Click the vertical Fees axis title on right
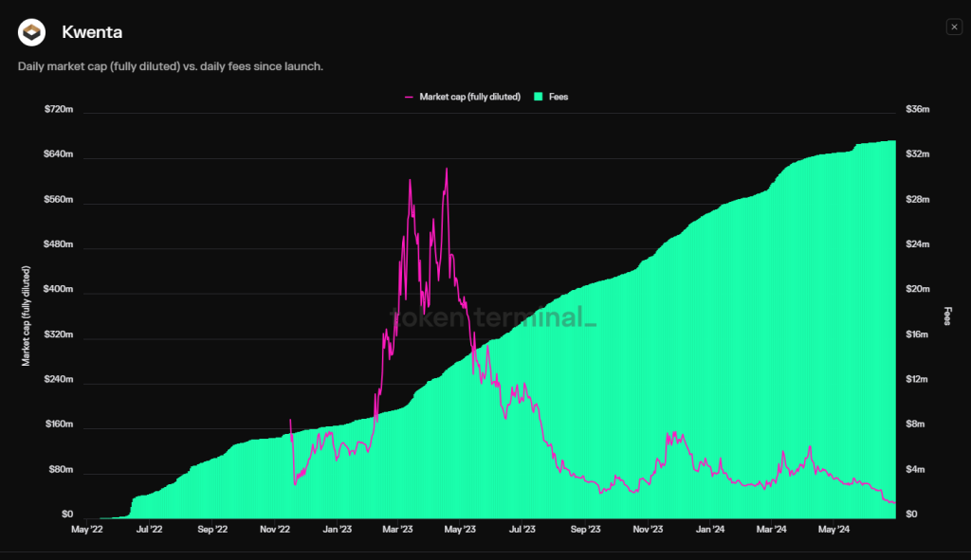This screenshot has height=560, width=971. coord(946,316)
